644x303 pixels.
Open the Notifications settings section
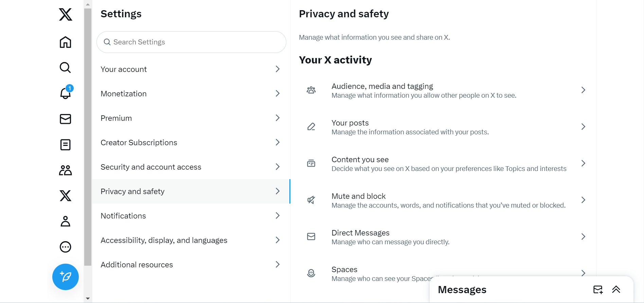tap(191, 216)
